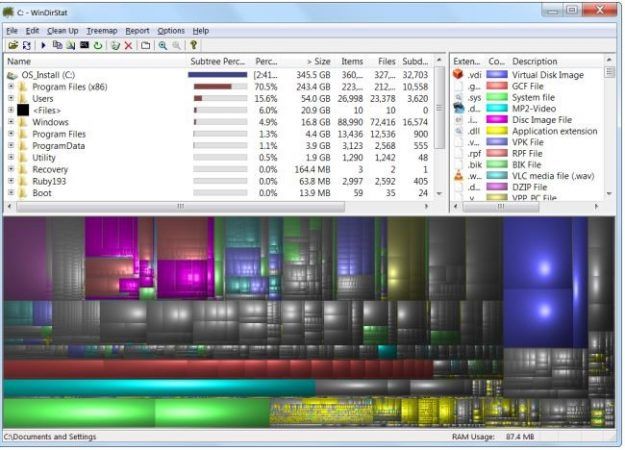Expand the Windows folder node
Image resolution: width=625 pixels, height=450 pixels.
pos(11,121)
